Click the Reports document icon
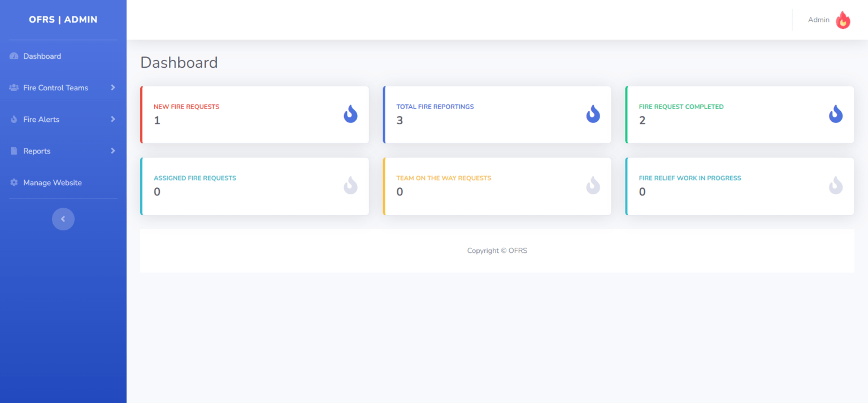This screenshot has width=868, height=403. click(x=13, y=151)
